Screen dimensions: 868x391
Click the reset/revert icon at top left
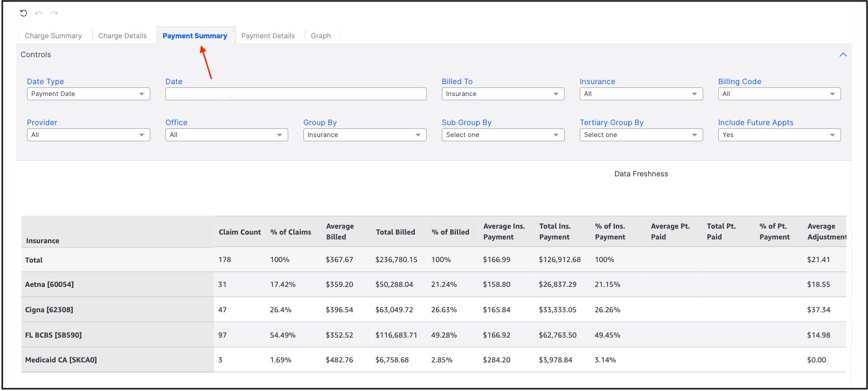click(x=23, y=13)
